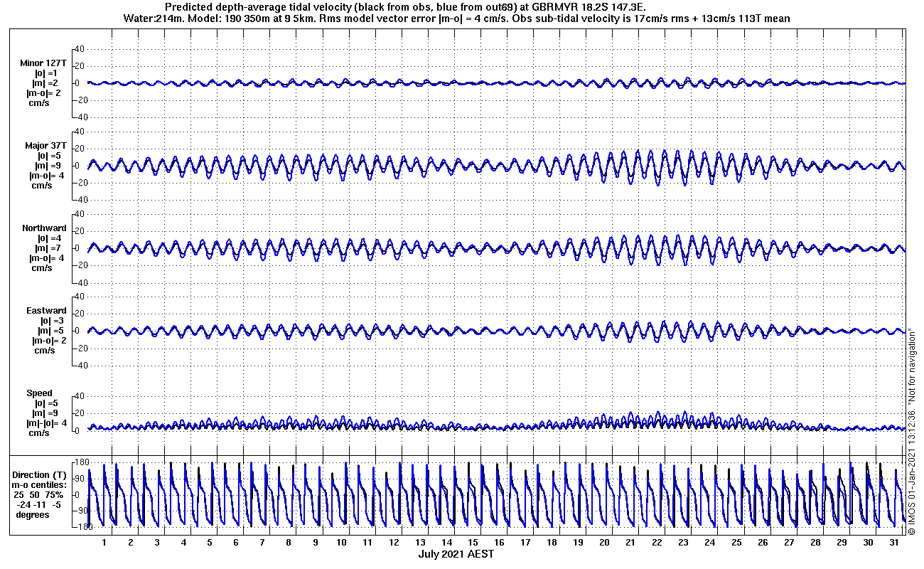The height and width of the screenshot is (569, 924).
Task: Click day '25' on the x-axis
Action: click(x=736, y=543)
